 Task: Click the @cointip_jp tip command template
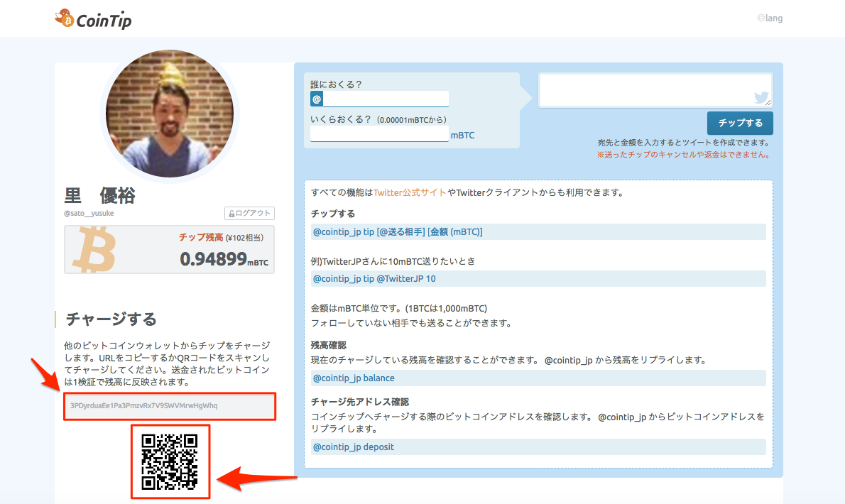[538, 232]
